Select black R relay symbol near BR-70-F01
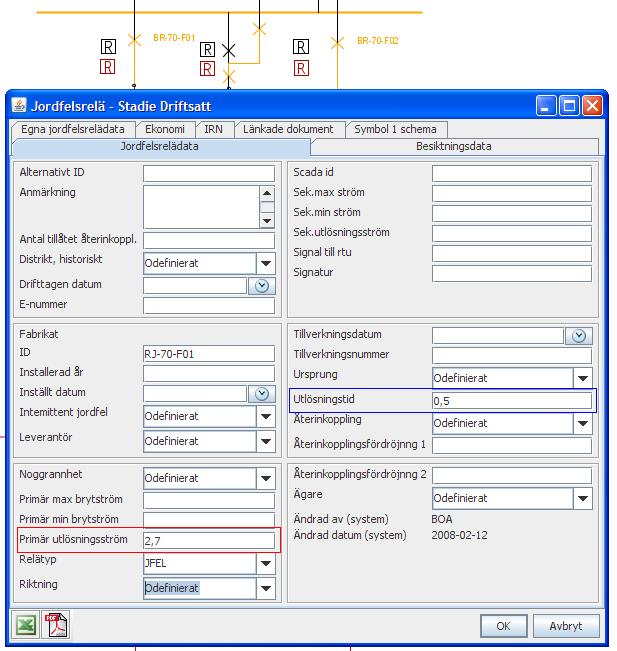The width and height of the screenshot is (617, 651). (108, 46)
